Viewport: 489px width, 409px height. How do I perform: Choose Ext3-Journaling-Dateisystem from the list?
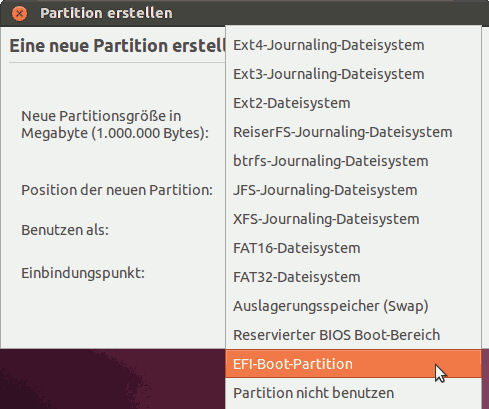[353, 74]
